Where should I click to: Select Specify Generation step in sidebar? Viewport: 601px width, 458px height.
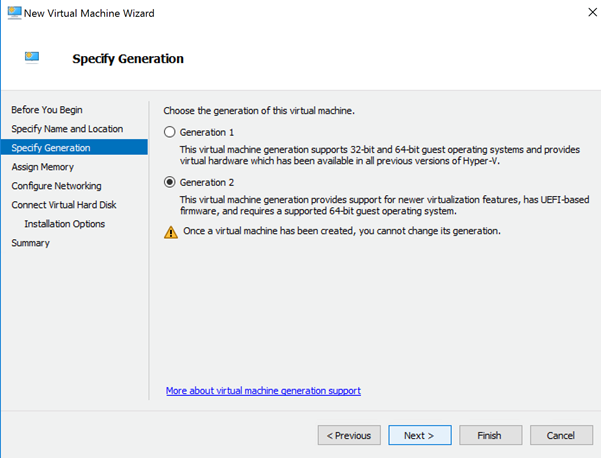click(74, 147)
